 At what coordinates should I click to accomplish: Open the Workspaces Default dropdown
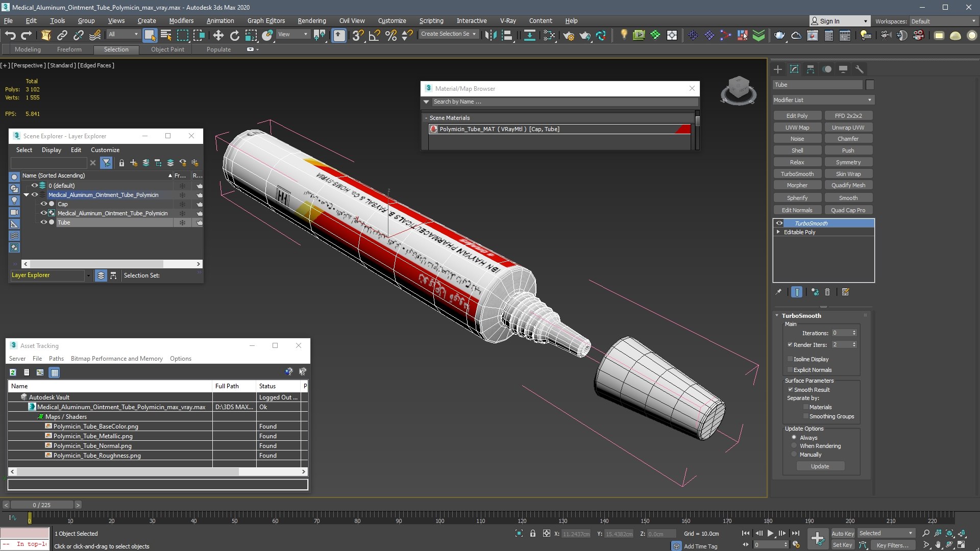click(x=943, y=21)
